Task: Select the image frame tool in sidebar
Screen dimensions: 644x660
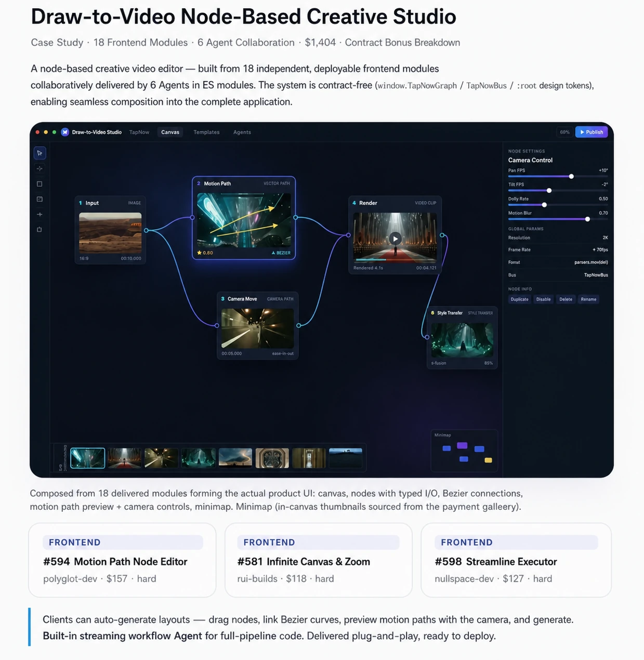Action: click(40, 199)
